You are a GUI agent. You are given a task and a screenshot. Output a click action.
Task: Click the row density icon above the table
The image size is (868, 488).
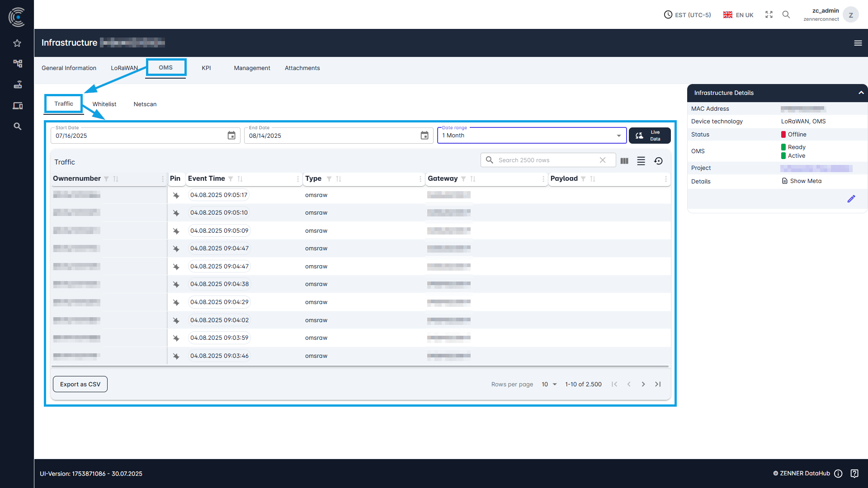pyautogui.click(x=641, y=160)
